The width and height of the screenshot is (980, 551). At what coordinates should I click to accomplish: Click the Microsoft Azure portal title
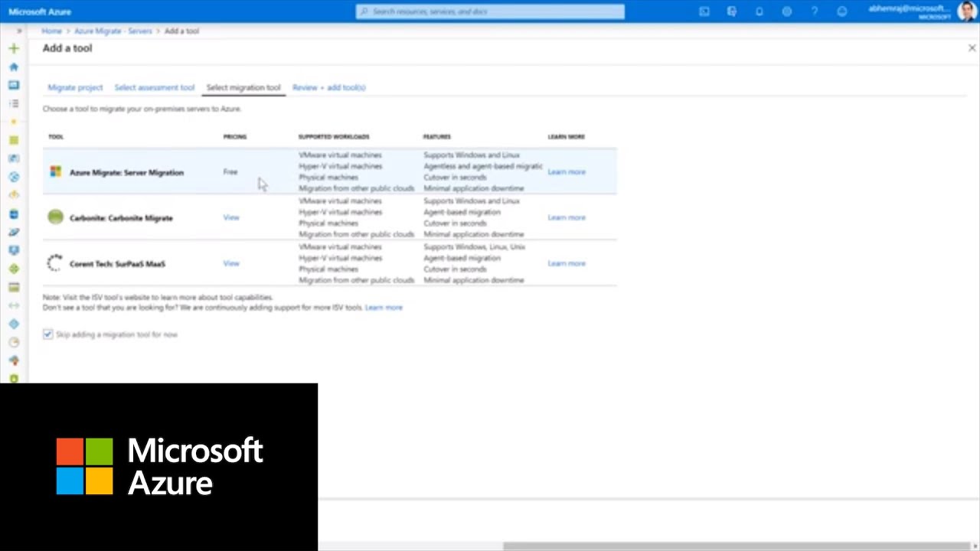point(40,11)
